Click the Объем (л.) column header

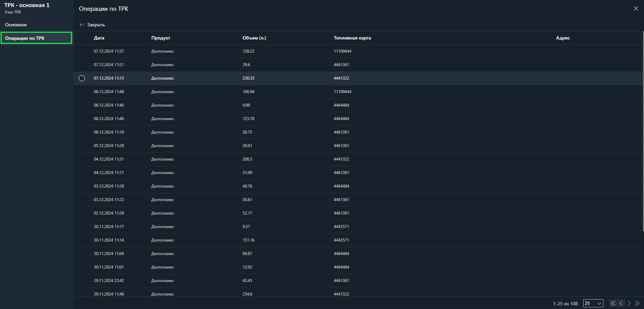(x=254, y=38)
